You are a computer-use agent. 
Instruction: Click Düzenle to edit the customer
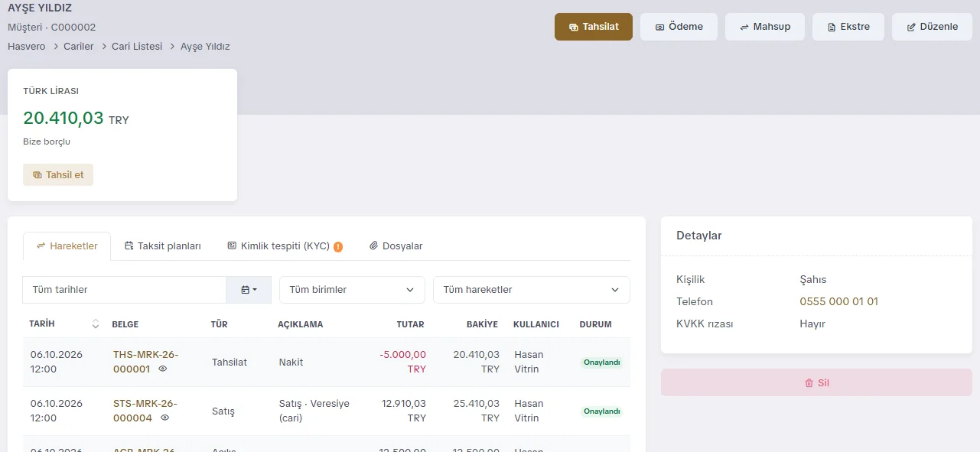click(x=932, y=27)
